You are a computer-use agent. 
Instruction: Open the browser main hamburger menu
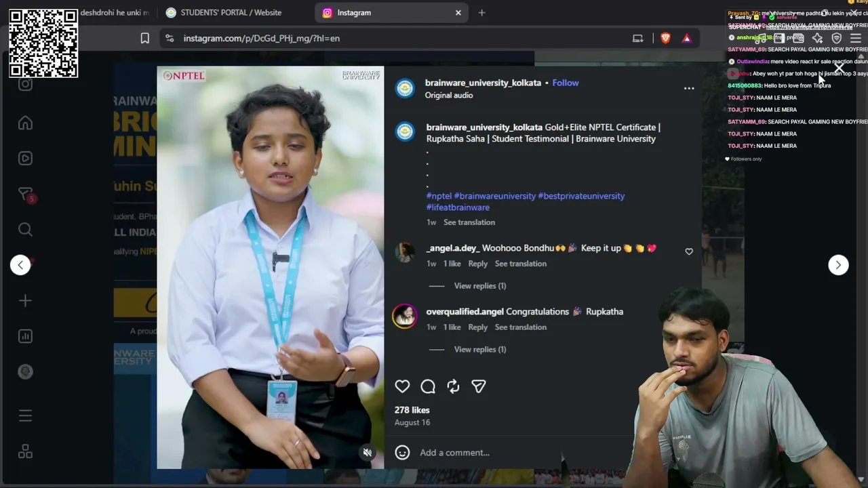point(856,39)
